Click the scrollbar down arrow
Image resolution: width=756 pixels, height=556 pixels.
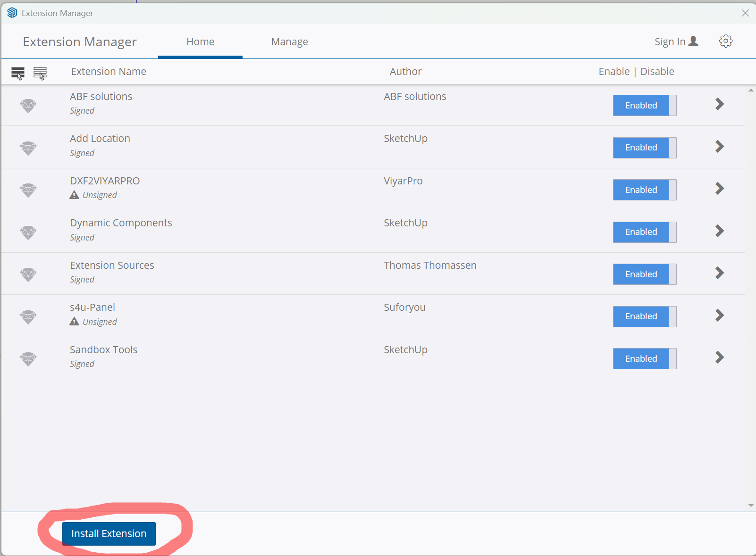coord(751,506)
